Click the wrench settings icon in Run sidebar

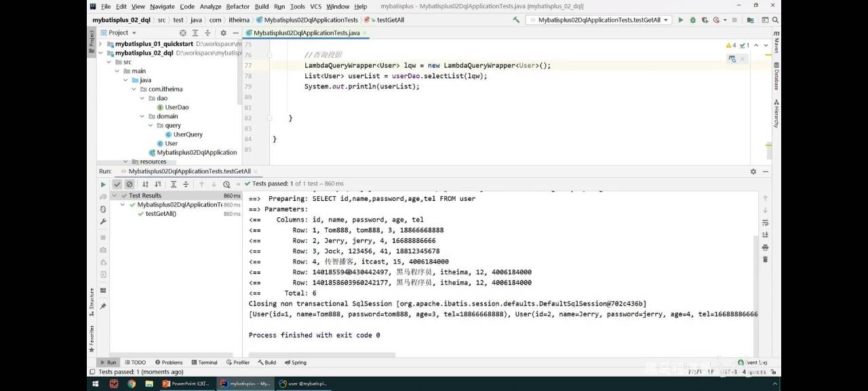pos(103,222)
